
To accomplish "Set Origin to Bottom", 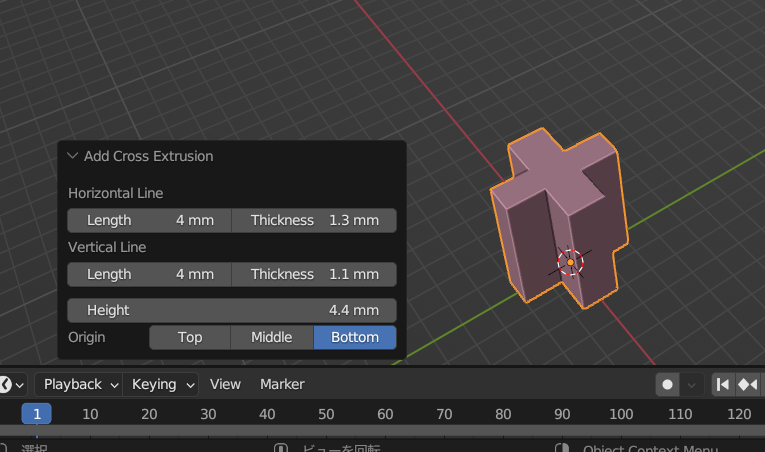I will (355, 337).
